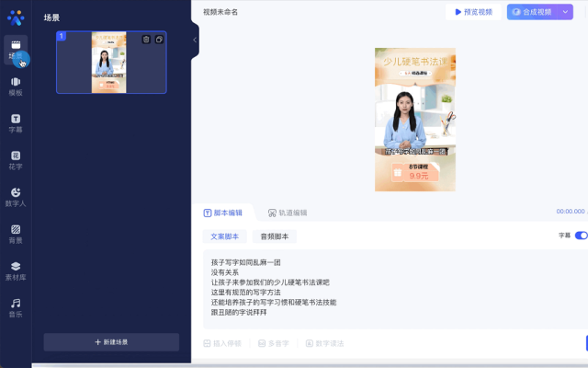Image resolution: width=588 pixels, height=368 pixels.
Task: Click 新建场景 to add scene
Action: [111, 342]
